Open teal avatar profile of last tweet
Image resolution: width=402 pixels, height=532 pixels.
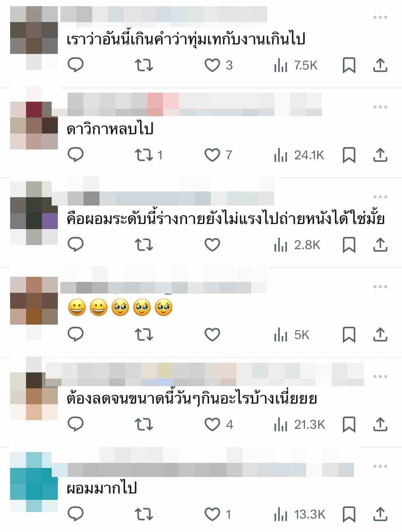34,482
